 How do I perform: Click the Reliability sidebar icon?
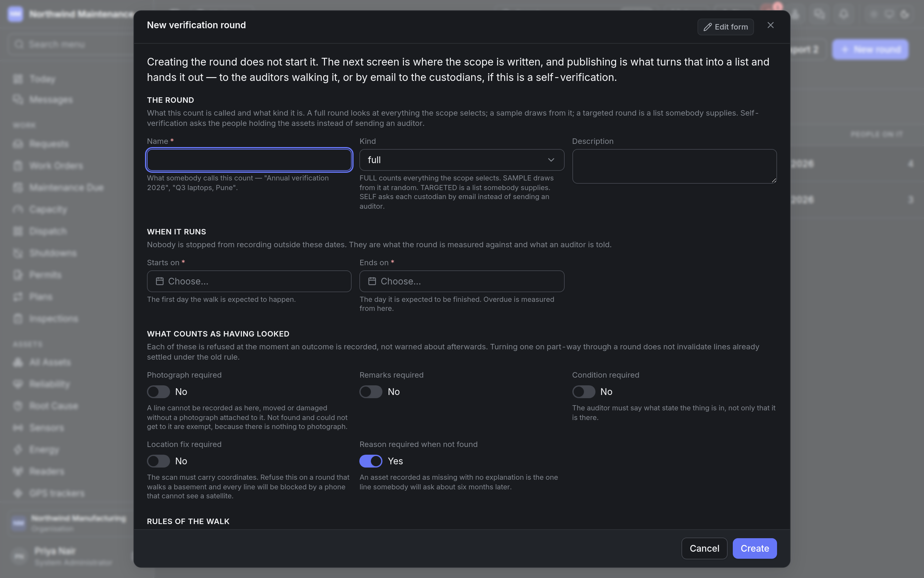coord(18,384)
